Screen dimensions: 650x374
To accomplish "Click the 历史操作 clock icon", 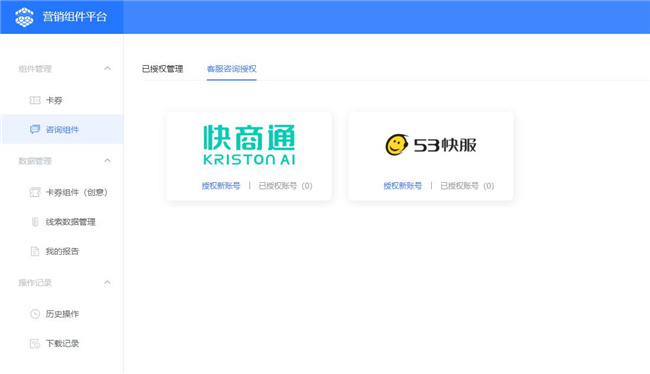I will [35, 314].
